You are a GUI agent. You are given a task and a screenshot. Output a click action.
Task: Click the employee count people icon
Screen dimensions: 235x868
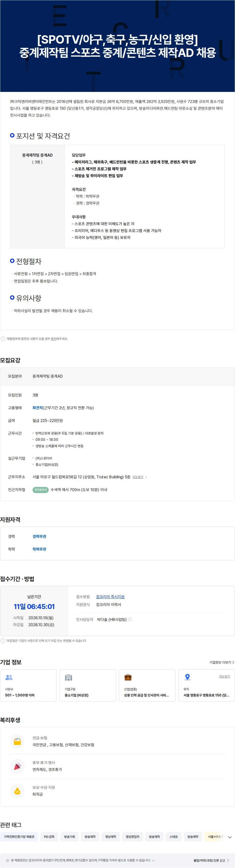click(x=9, y=677)
